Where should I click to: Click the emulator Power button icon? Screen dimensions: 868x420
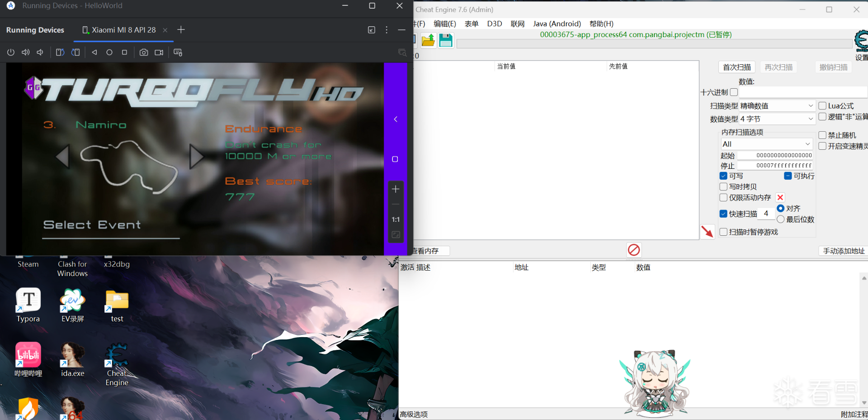(x=11, y=52)
